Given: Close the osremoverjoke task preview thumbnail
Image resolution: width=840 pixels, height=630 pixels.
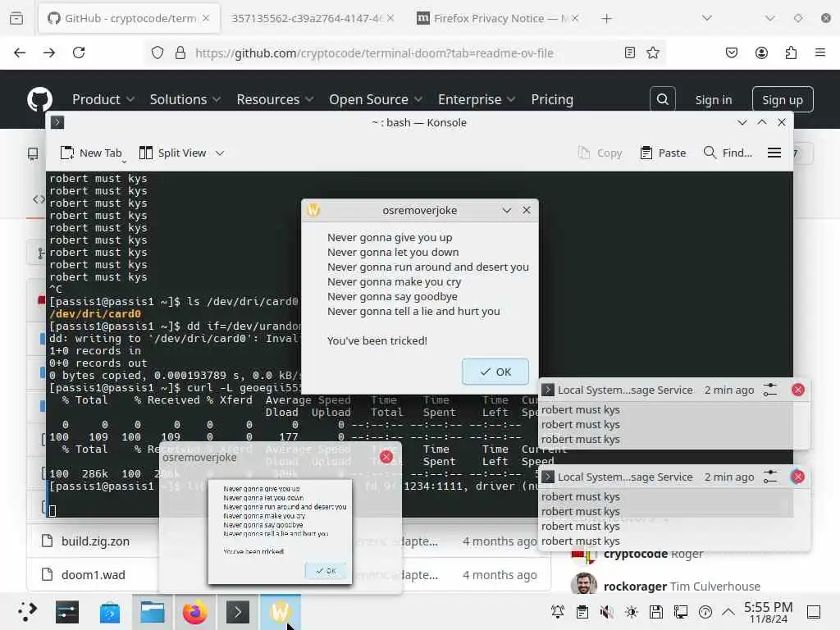Looking at the screenshot, I should pyautogui.click(x=386, y=457).
